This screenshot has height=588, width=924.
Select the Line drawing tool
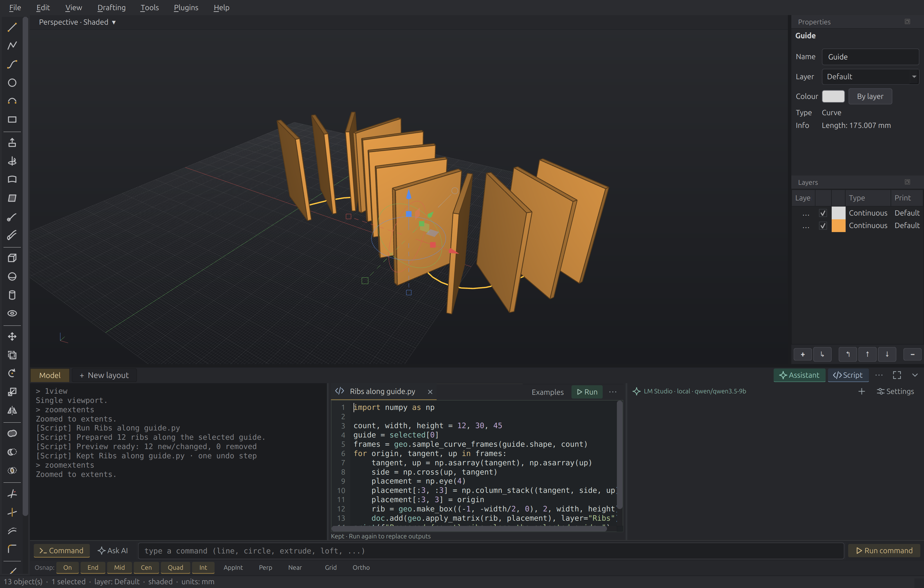pyautogui.click(x=12, y=27)
